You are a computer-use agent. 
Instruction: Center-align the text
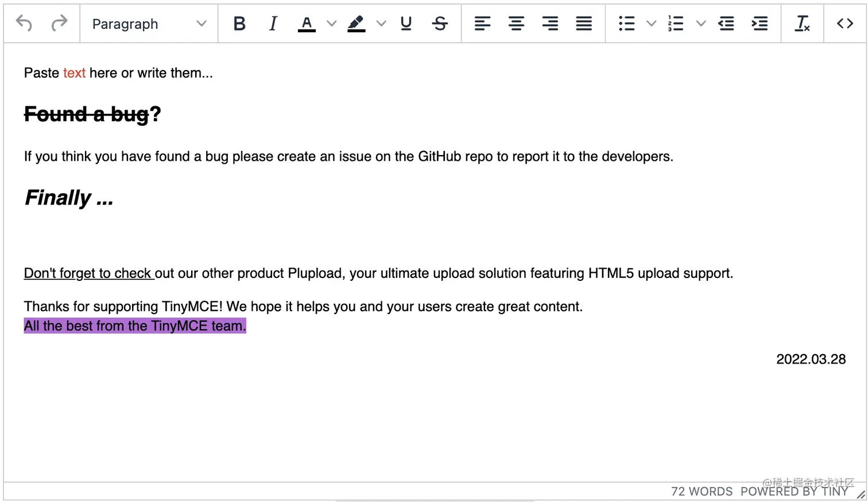pos(516,24)
